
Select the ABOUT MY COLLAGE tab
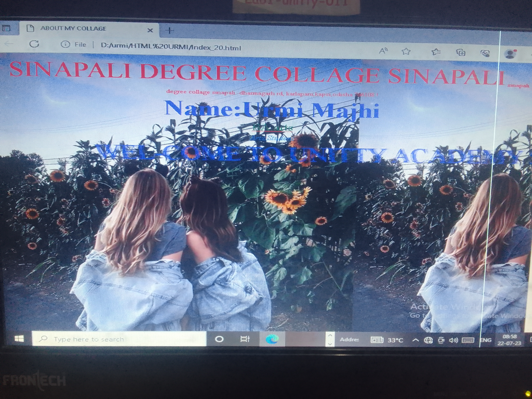pyautogui.click(x=73, y=29)
